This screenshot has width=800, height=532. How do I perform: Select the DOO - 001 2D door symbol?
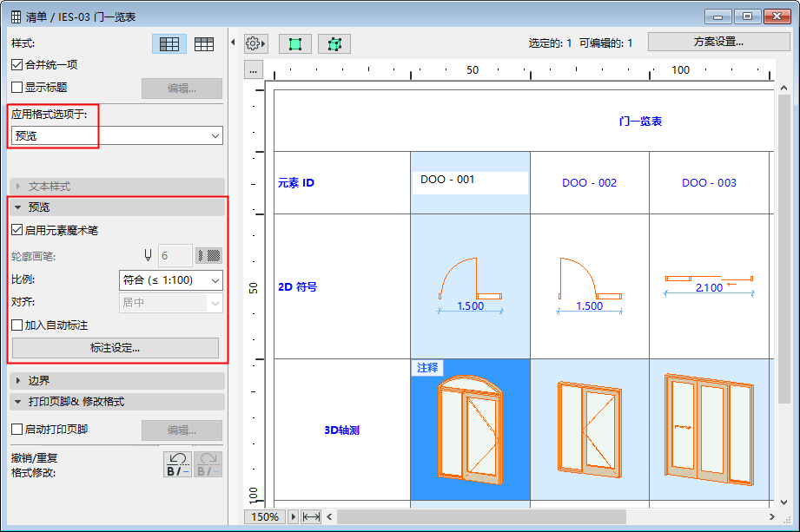470,286
